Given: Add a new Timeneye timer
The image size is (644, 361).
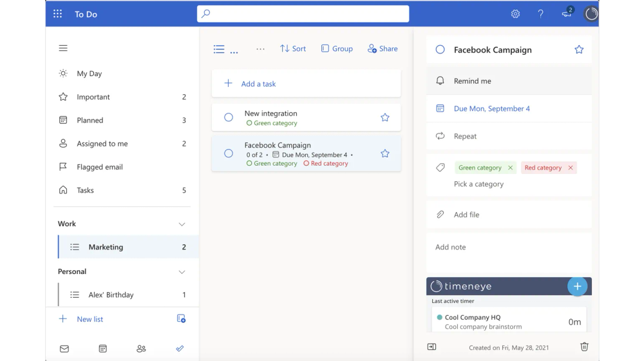Looking at the screenshot, I should coord(578,287).
